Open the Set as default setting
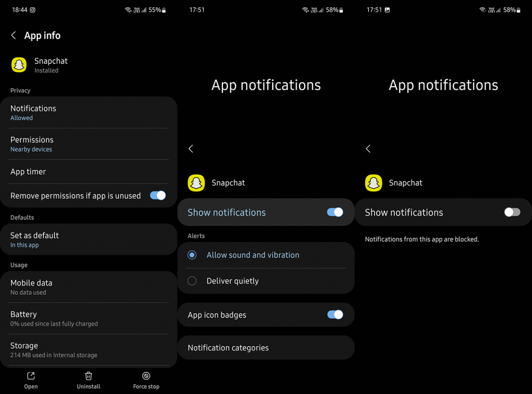 tap(88, 239)
